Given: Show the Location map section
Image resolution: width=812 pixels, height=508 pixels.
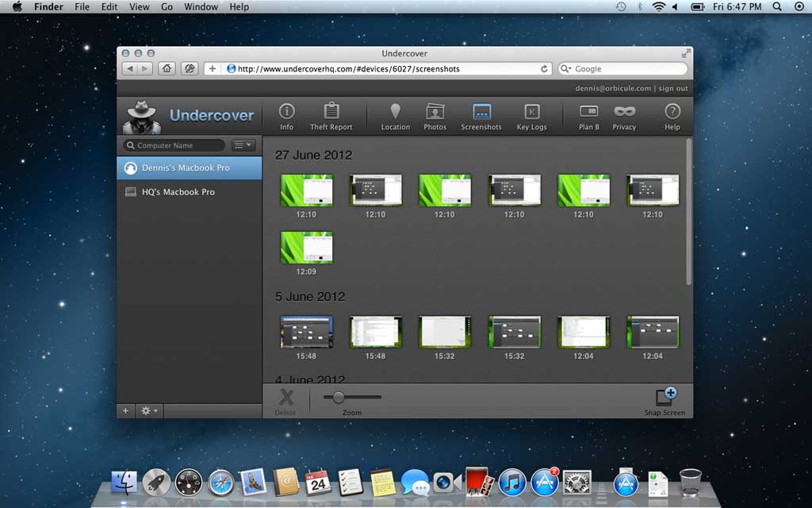Looking at the screenshot, I should tap(395, 117).
